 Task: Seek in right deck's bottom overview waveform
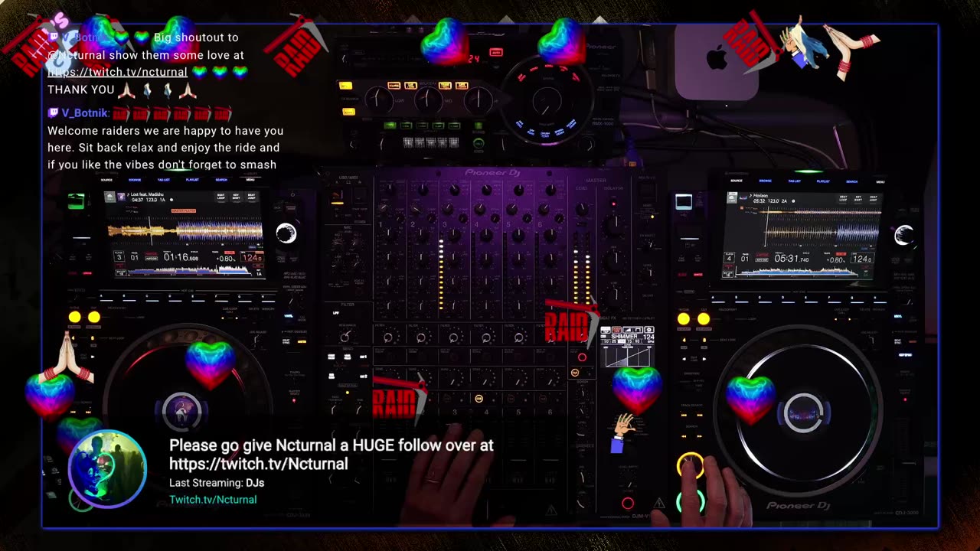coord(795,272)
